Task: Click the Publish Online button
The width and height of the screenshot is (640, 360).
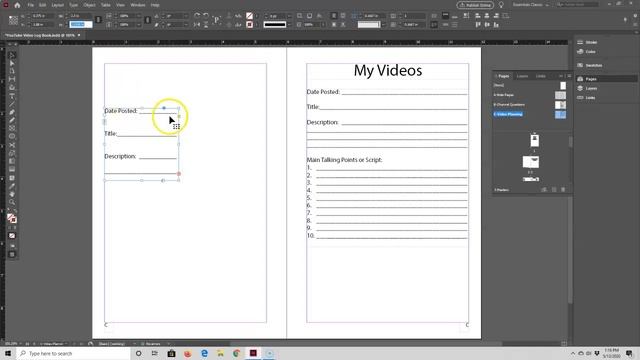Action: point(475,5)
